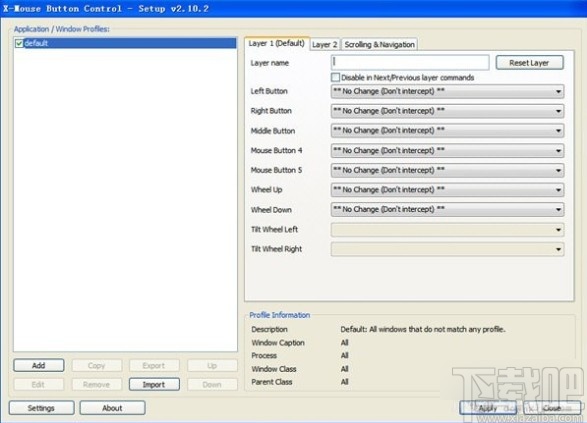Open the Tilt Wheel Left dropdown
The width and height of the screenshot is (587, 423).
(x=447, y=229)
